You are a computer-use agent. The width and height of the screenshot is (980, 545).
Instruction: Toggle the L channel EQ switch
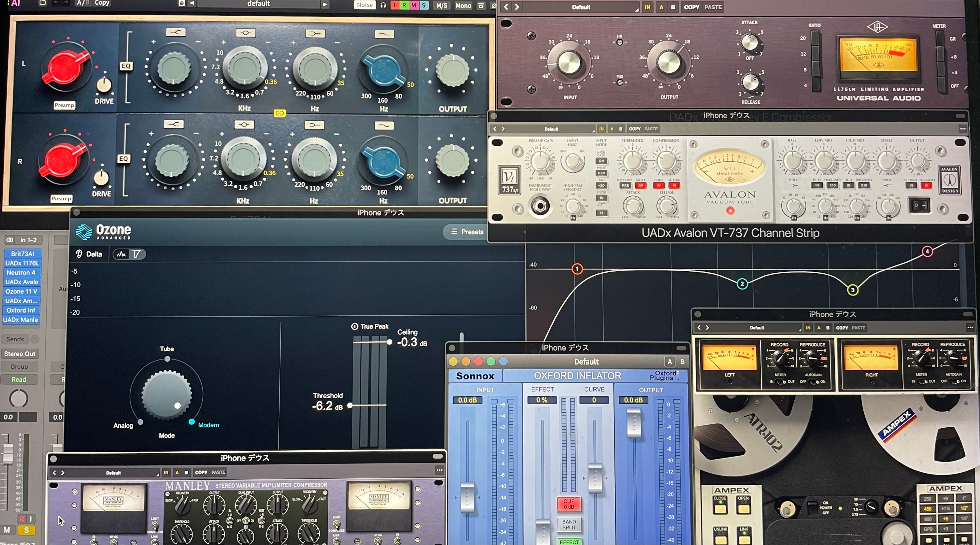pyautogui.click(x=126, y=66)
